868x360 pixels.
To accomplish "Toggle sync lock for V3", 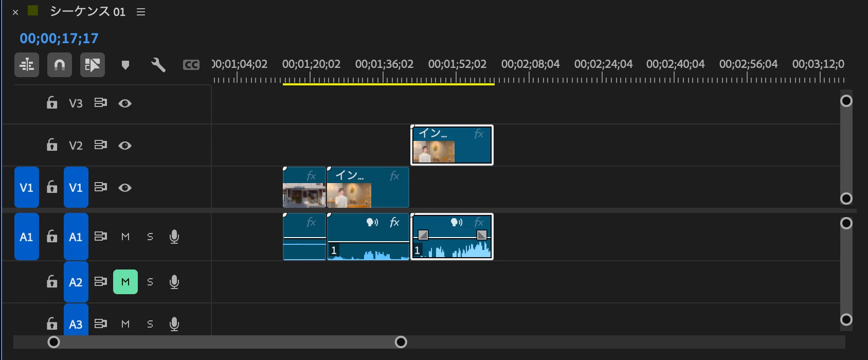I will (101, 103).
